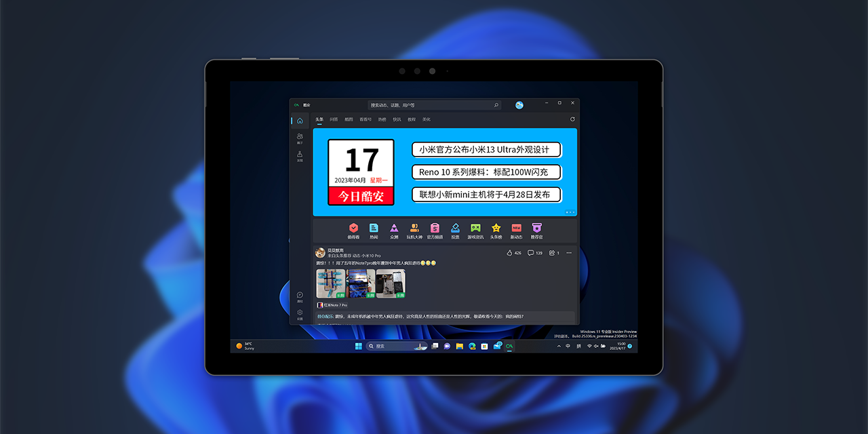Open headline about 小米13 Ultra外观设计
The width and height of the screenshot is (868, 434).
[x=486, y=150]
